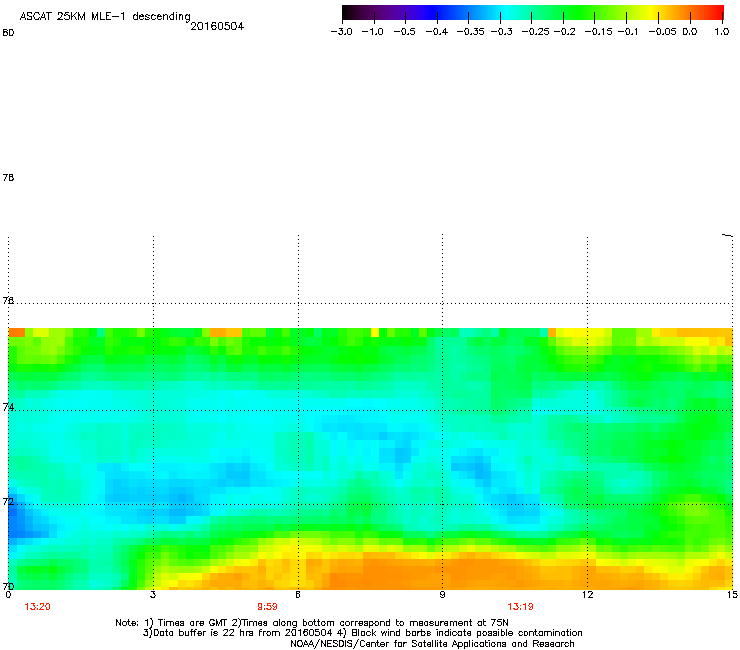Click the longitude label 12

pyautogui.click(x=587, y=595)
